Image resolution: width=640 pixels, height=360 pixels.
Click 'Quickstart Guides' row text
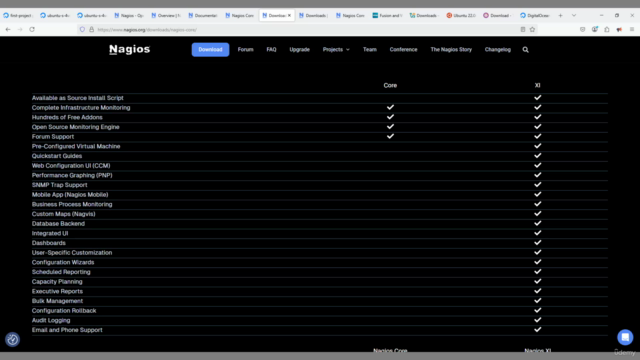point(57,156)
